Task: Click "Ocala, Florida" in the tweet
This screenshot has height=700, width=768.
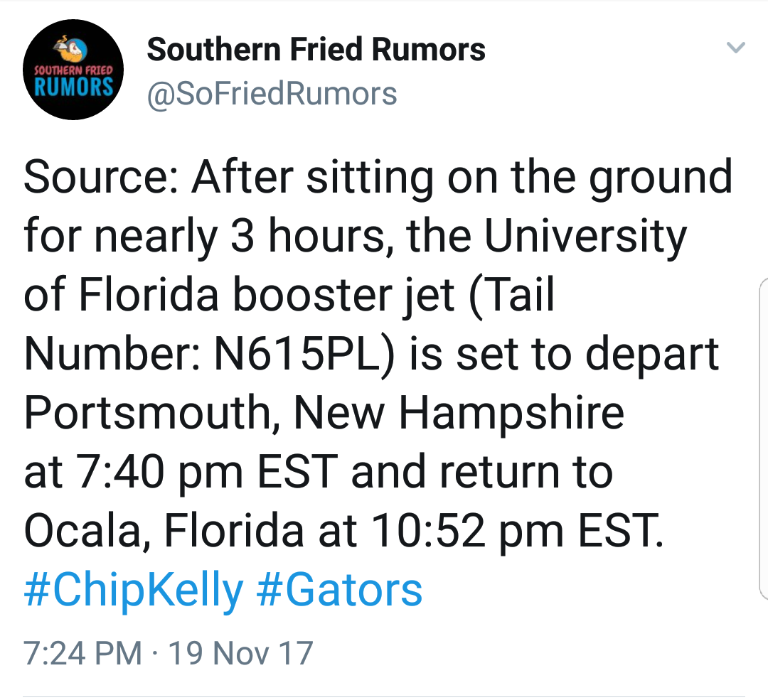Action: pyautogui.click(x=166, y=531)
